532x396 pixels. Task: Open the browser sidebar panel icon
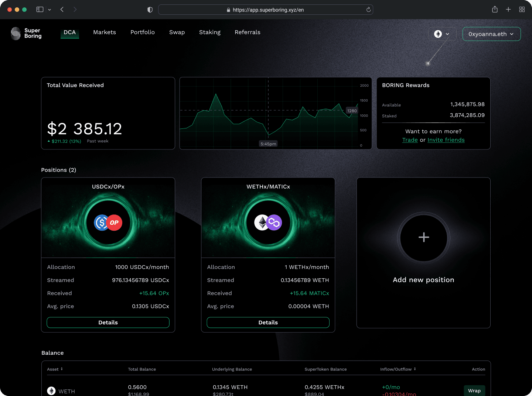pyautogui.click(x=40, y=10)
